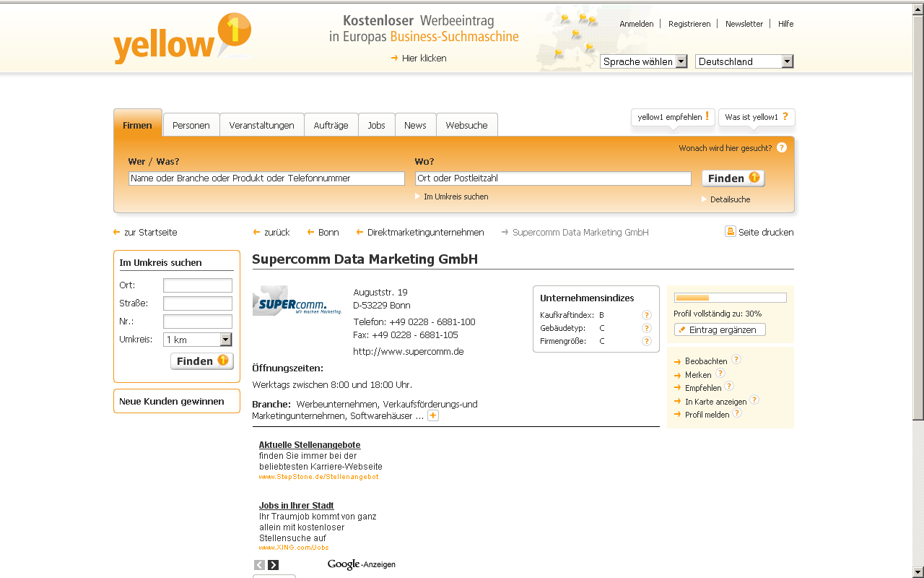Image resolution: width=924 pixels, height=578 pixels.
Task: Open help icon next to Gebäudetyp
Action: (x=647, y=328)
